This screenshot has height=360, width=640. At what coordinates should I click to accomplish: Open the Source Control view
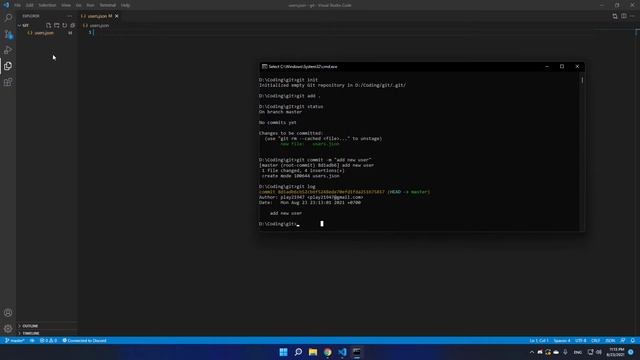pyautogui.click(x=8, y=34)
